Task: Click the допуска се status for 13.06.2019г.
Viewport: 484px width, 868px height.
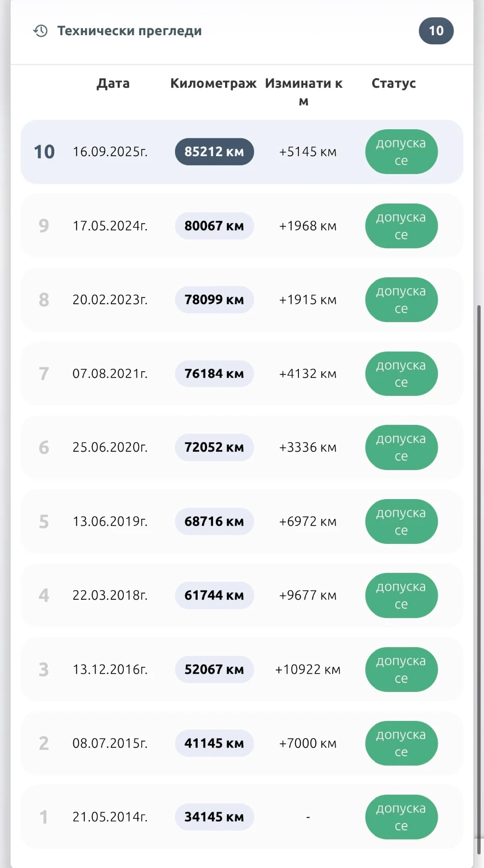Action: point(401,522)
